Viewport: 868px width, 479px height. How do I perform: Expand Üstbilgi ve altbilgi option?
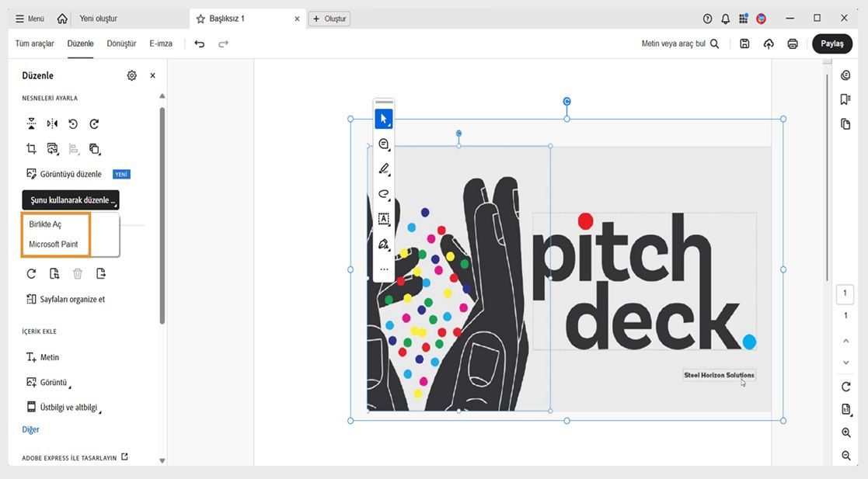click(x=64, y=407)
